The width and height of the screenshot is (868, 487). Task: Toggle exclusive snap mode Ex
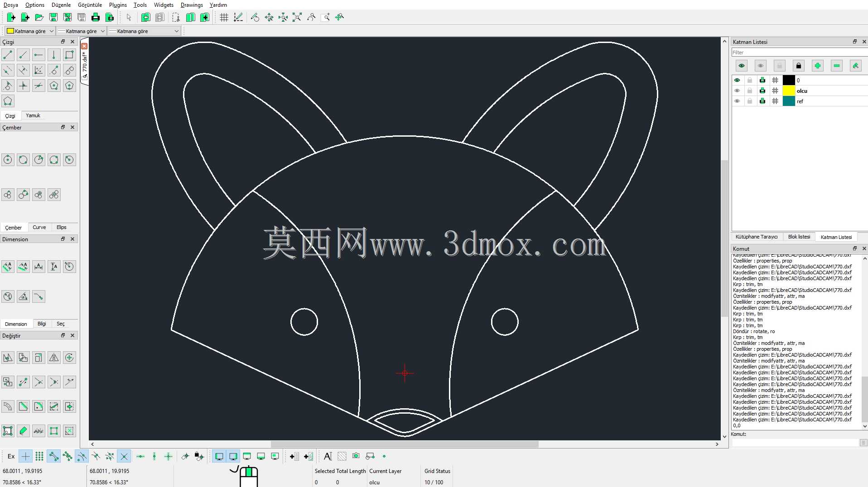tap(11, 456)
